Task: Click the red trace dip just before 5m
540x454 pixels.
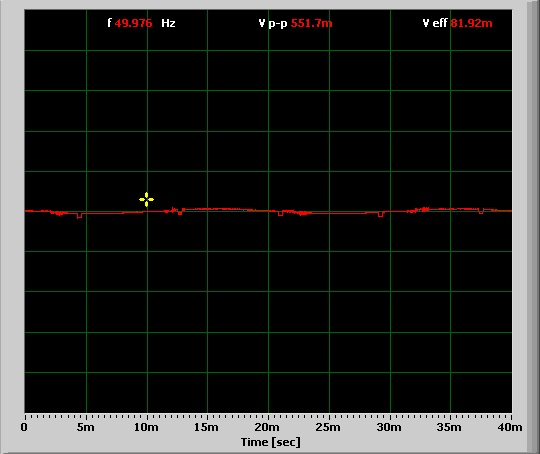Action: point(80,216)
